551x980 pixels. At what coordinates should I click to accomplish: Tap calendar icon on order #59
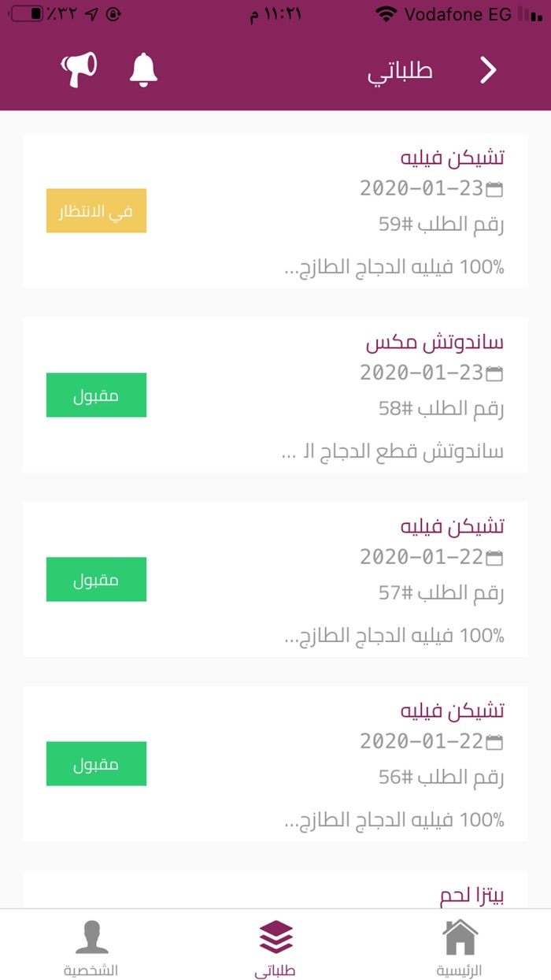[495, 188]
